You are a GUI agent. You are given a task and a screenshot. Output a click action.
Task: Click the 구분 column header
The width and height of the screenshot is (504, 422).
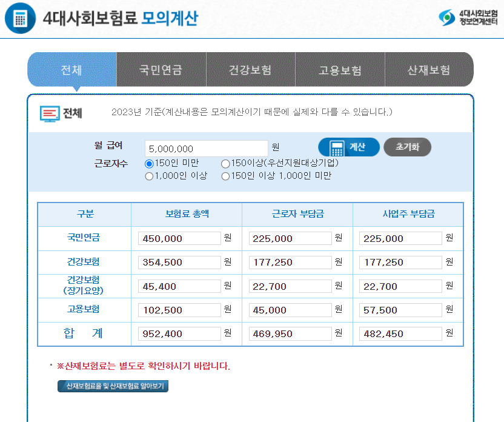click(x=85, y=214)
